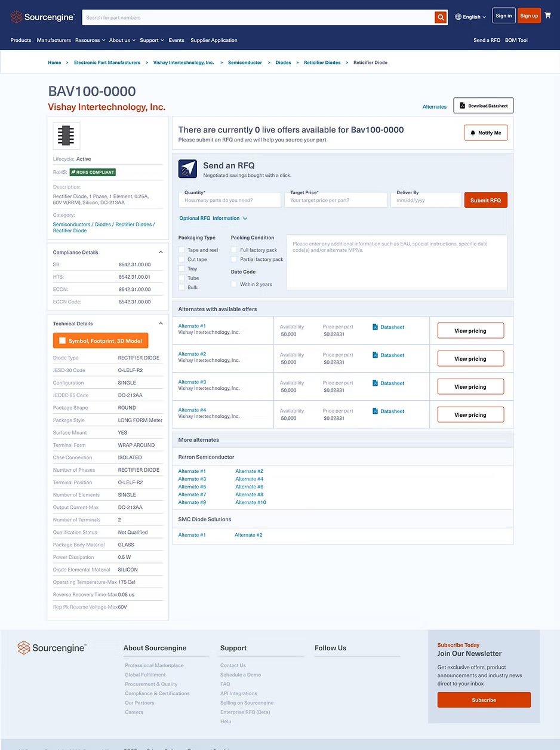Open SMC Diode Solutions Alternate #2 link
The width and height of the screenshot is (560, 750).
(x=248, y=535)
